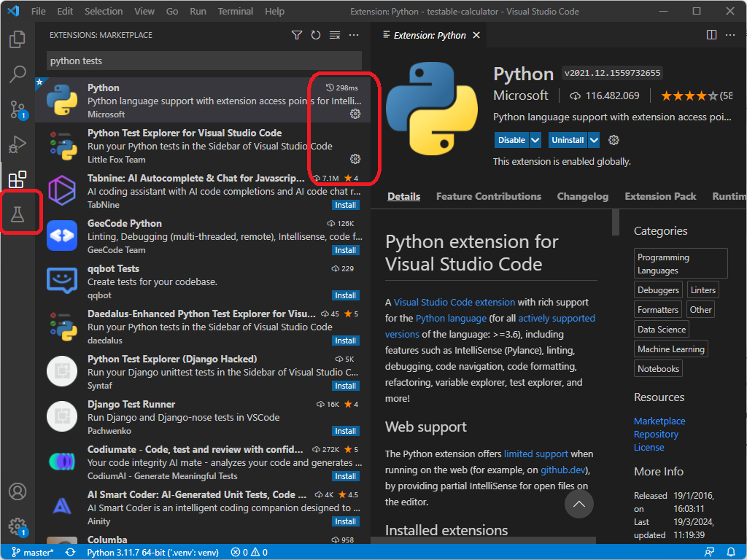747x560 pixels.
Task: Filter extensions with the funnel icon
Action: [x=297, y=35]
